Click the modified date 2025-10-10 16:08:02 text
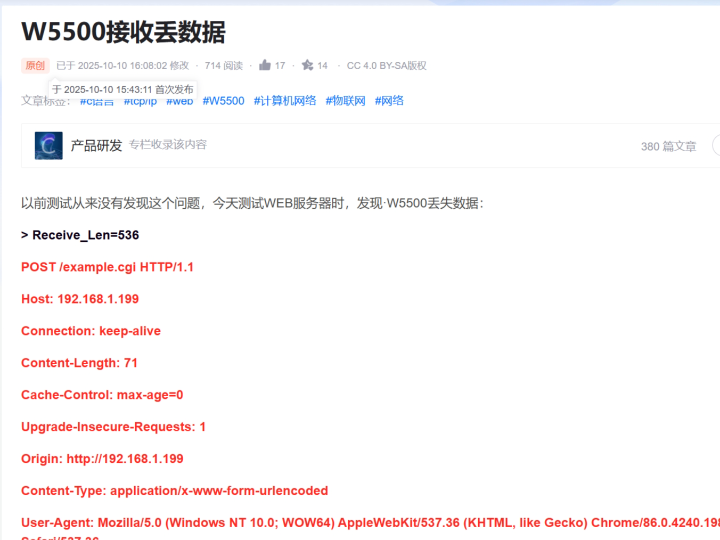The width and height of the screenshot is (720, 540). coord(123,66)
